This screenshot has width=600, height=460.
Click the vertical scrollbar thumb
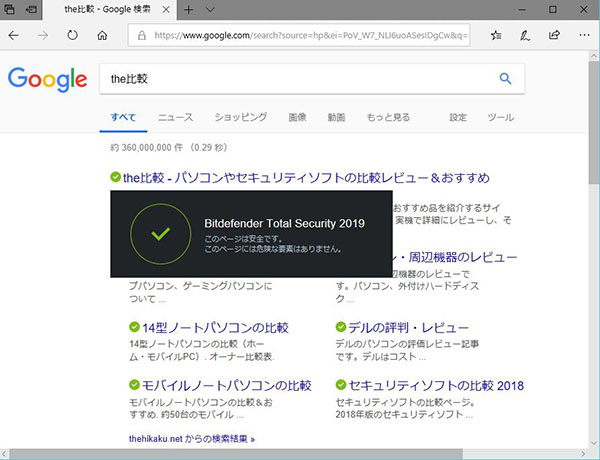594,124
